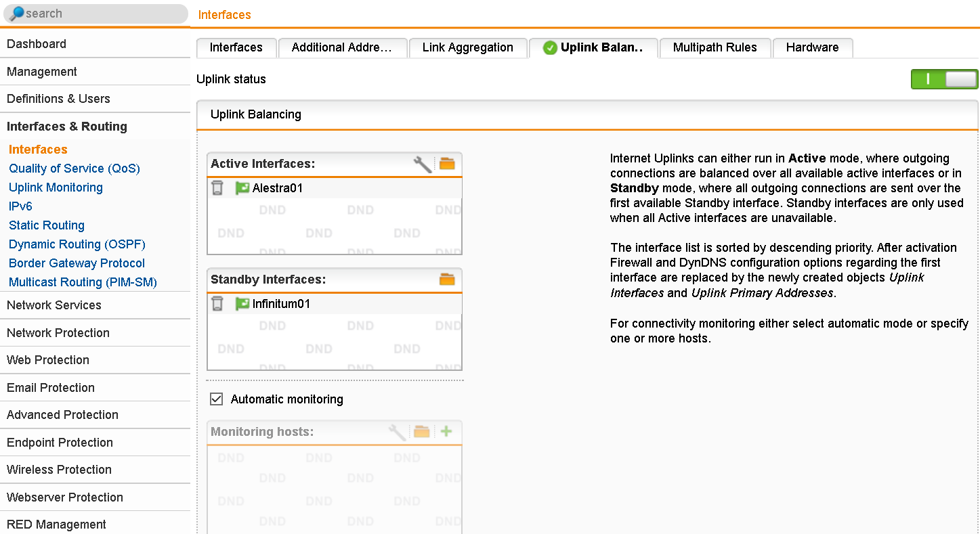
Task: Expand the Network Protection section
Action: [x=95, y=333]
